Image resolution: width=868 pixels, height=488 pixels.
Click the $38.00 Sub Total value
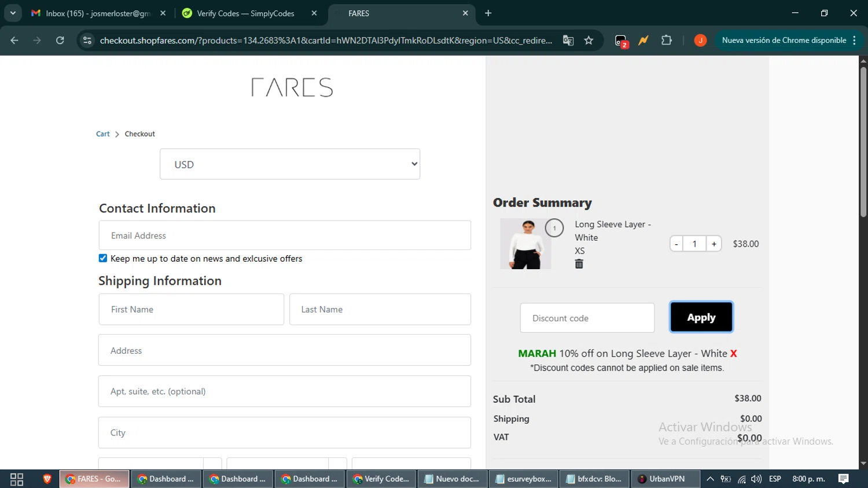(x=748, y=398)
